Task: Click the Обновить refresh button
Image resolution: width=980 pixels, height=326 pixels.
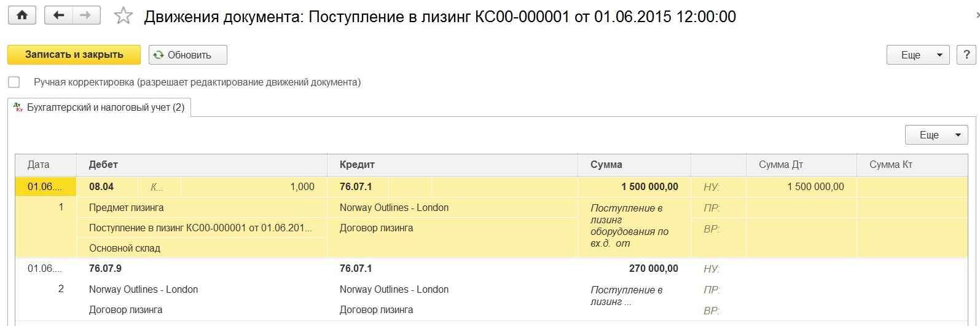Action: (188, 55)
